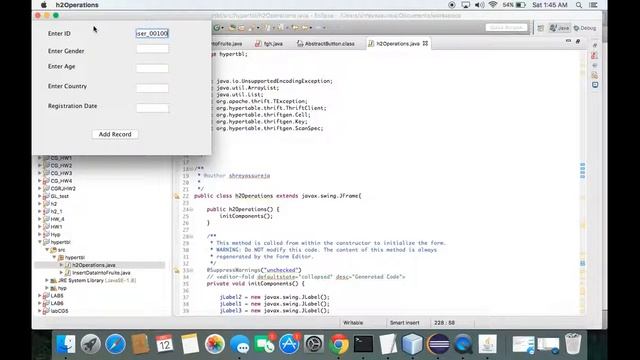This screenshot has width=640, height=360.
Task: Open Safari from the Dock
Action: click(x=115, y=344)
